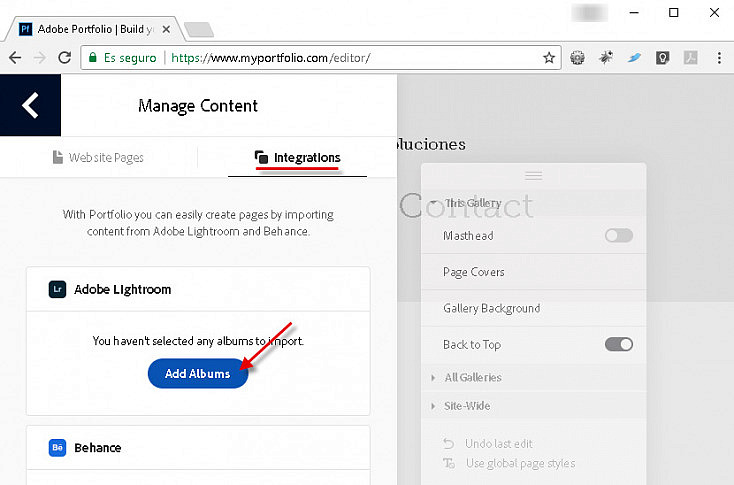Click the Add Albums button

point(198,373)
